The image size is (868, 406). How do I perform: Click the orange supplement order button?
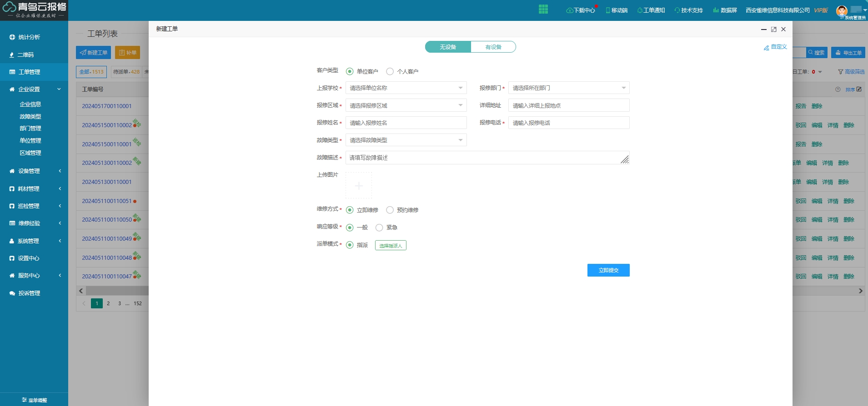click(127, 52)
